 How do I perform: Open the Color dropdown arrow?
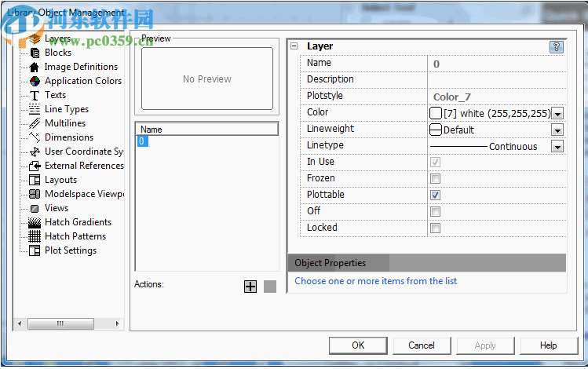pos(557,114)
